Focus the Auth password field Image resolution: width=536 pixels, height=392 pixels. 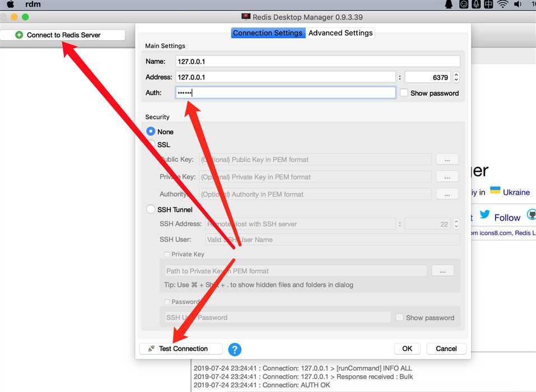tap(286, 92)
